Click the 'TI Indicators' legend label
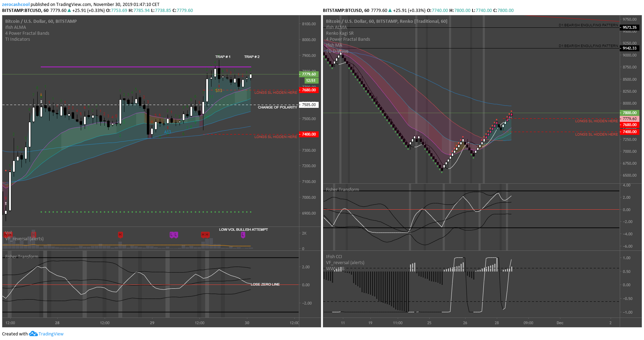644x340 pixels. [18, 39]
